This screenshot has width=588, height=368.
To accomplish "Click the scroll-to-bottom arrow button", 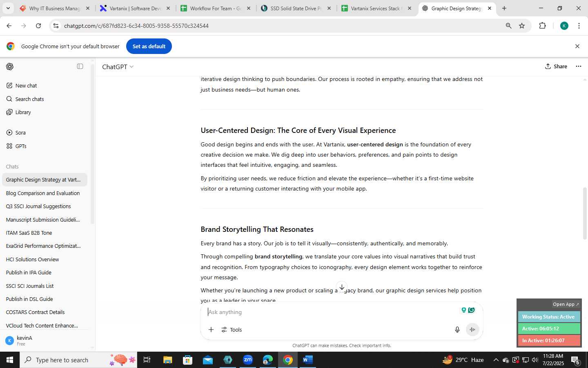I will coord(342,287).
